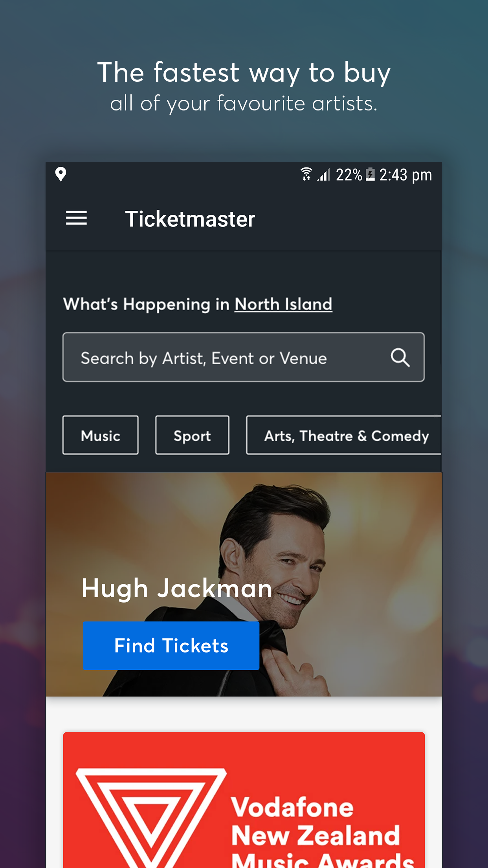
Task: Tap the cellular signal strength icon
Action: 324,175
